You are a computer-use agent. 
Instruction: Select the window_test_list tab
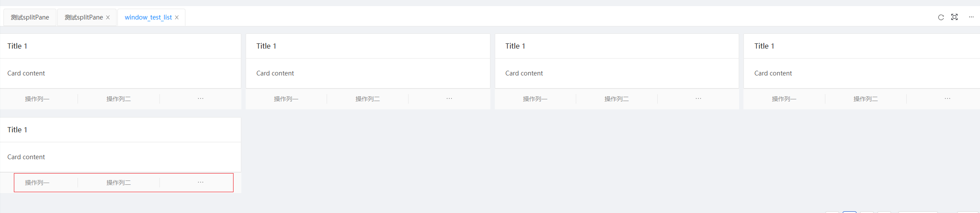point(148,17)
